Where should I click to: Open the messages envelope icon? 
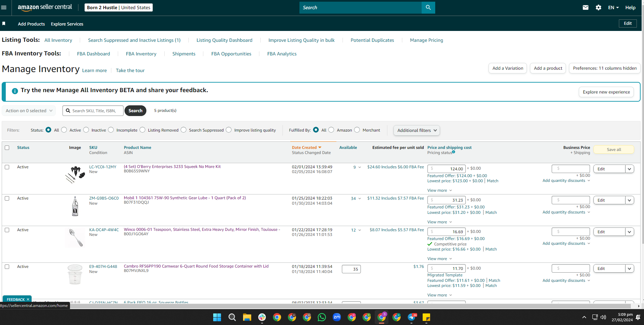pos(586,7)
